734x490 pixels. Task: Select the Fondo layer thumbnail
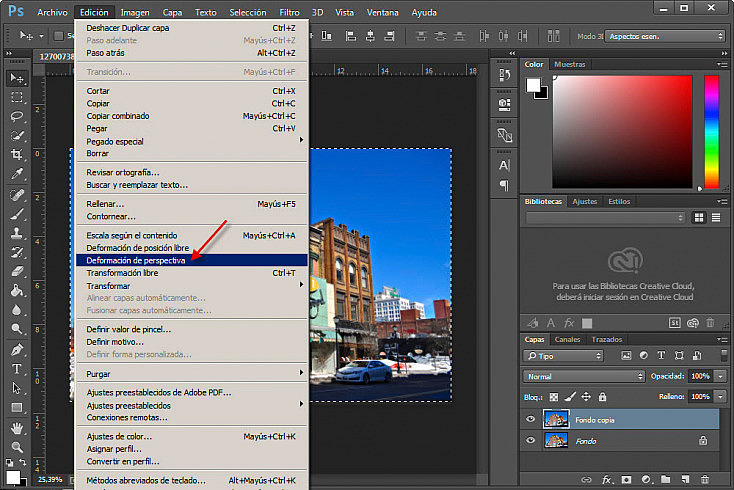[556, 440]
